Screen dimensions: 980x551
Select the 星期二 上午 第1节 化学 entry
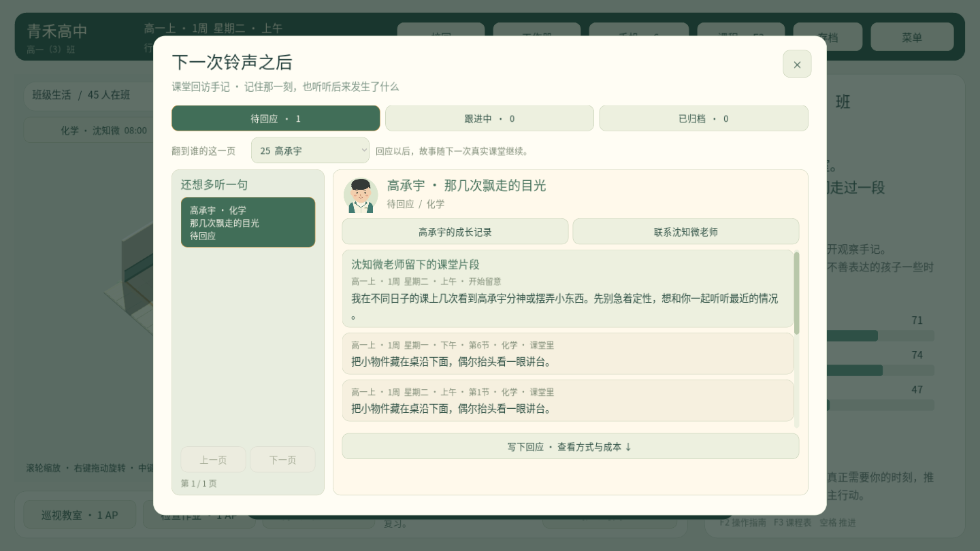coord(568,401)
